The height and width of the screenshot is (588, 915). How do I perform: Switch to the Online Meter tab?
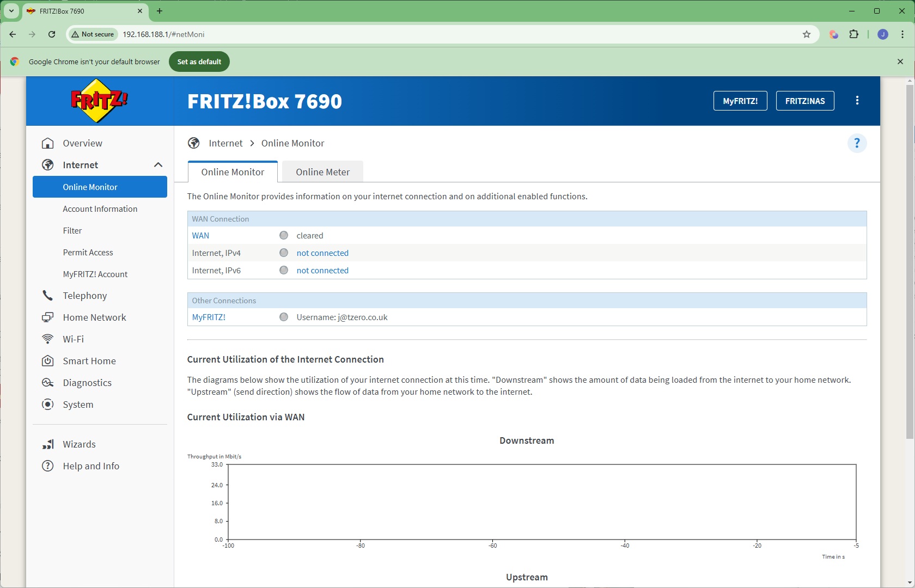323,172
